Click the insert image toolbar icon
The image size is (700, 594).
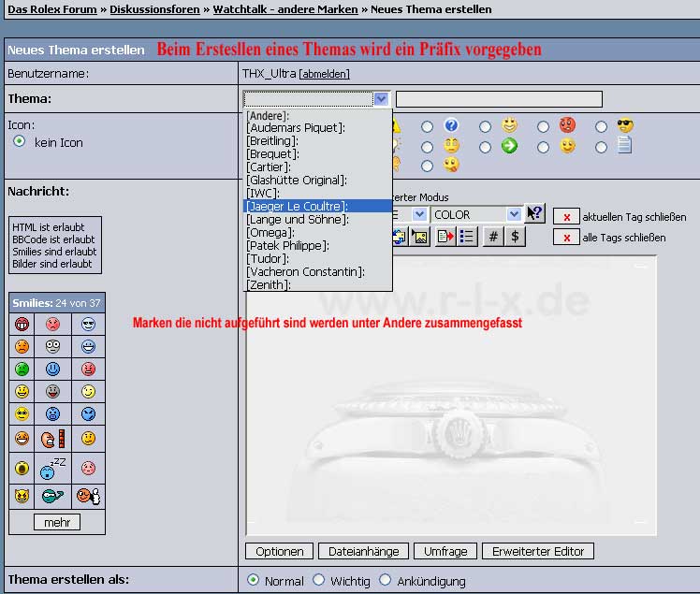(420, 237)
